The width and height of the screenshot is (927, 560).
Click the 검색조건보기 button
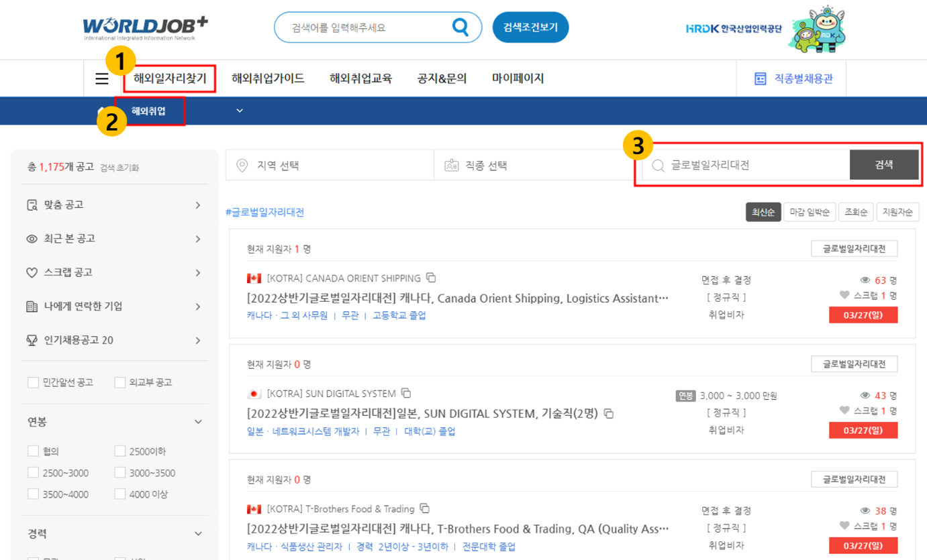pos(530,27)
